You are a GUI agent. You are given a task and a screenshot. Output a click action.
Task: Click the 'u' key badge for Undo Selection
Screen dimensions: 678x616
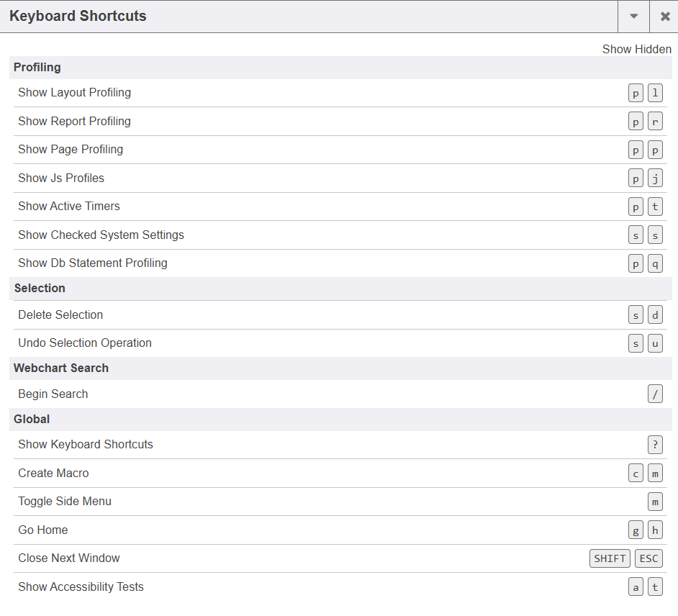tap(655, 343)
